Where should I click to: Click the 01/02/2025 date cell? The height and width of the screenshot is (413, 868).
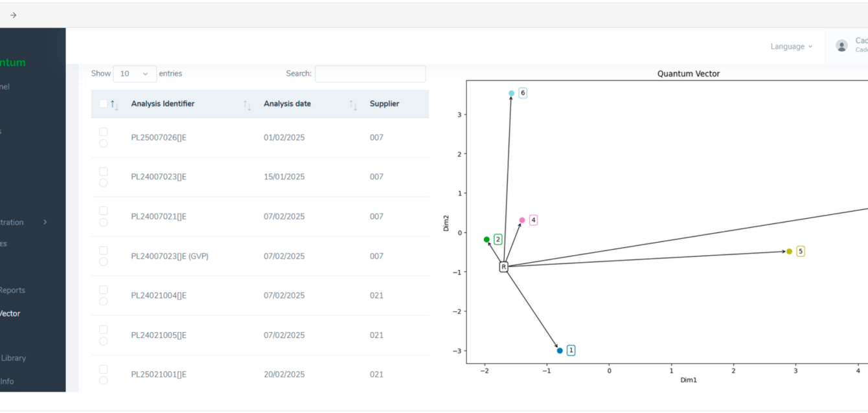point(284,137)
